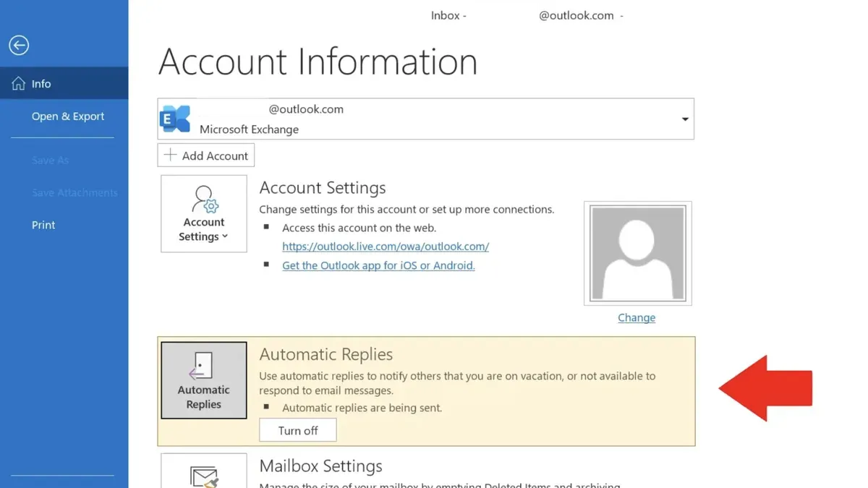868x488 pixels.
Task: Click the Info home icon
Action: pos(19,84)
